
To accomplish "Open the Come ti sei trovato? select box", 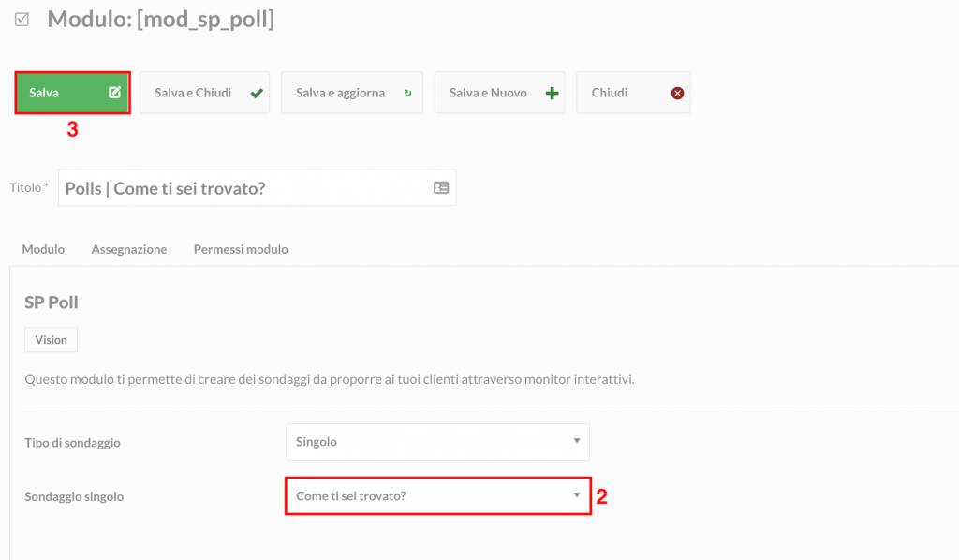I will (x=437, y=495).
